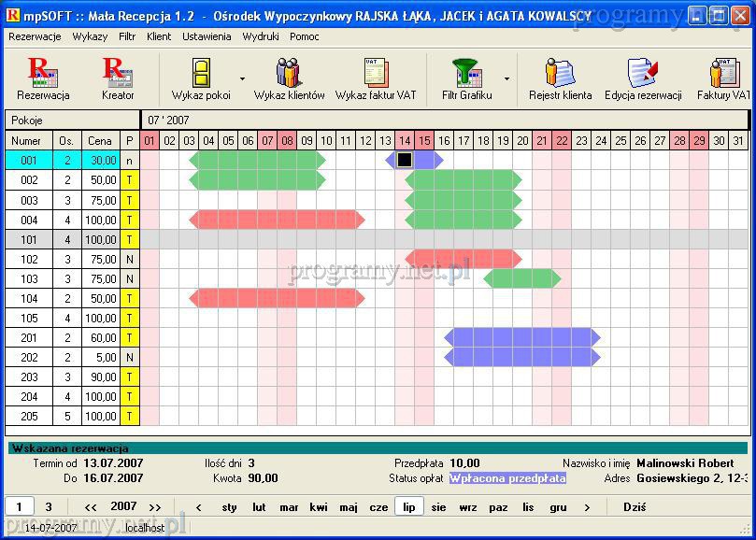Toggle the P flag for room 102
The height and width of the screenshot is (540, 756).
(129, 259)
